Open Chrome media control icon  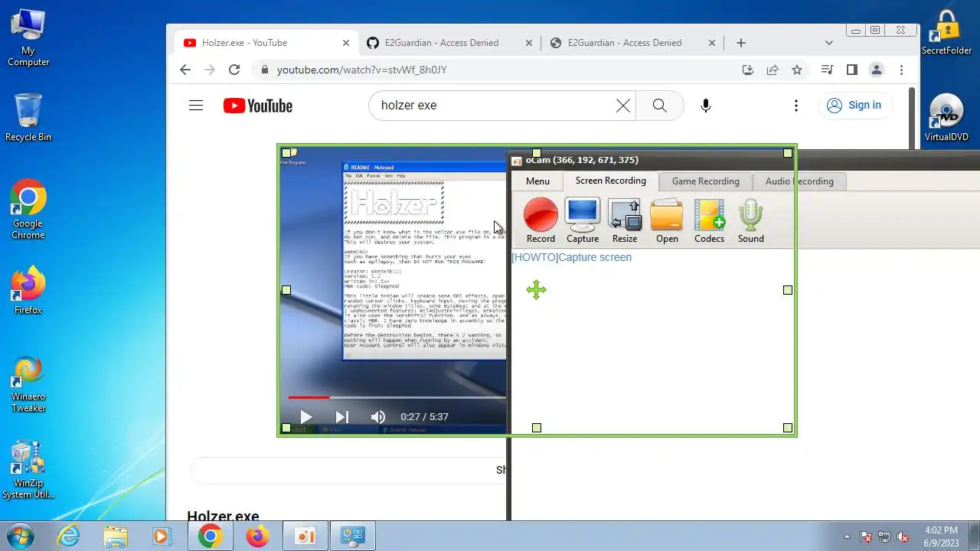tap(827, 70)
